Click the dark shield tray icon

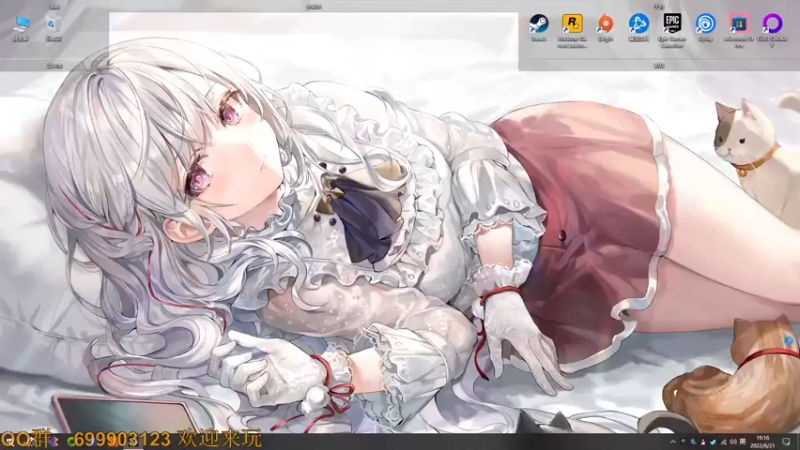coord(683,442)
